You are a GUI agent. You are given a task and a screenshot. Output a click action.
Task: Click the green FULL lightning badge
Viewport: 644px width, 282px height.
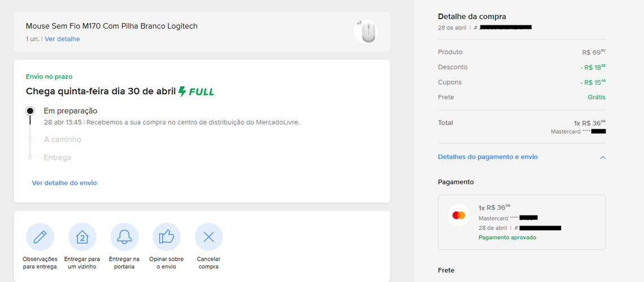click(x=196, y=91)
